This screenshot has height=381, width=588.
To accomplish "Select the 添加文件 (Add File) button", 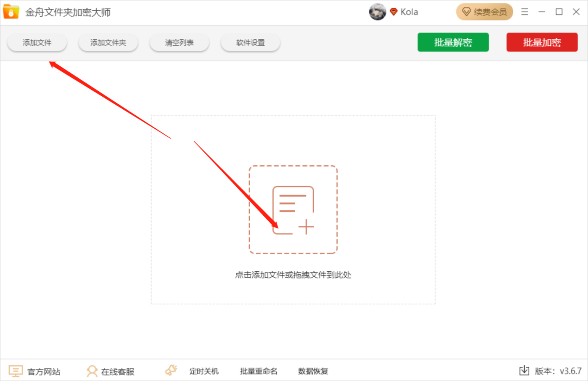I will pyautogui.click(x=37, y=42).
